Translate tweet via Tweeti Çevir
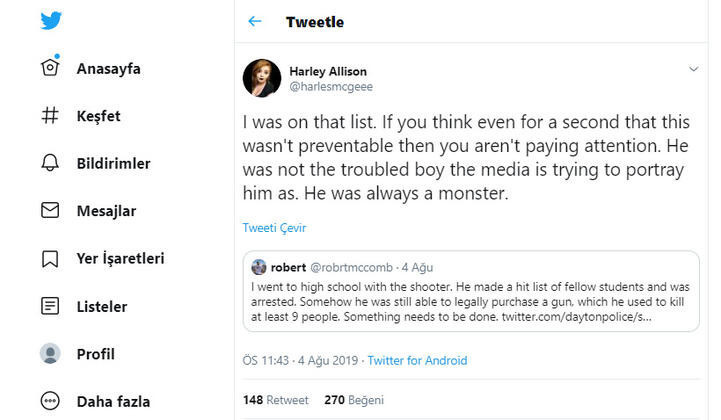The image size is (721, 420). click(x=274, y=227)
